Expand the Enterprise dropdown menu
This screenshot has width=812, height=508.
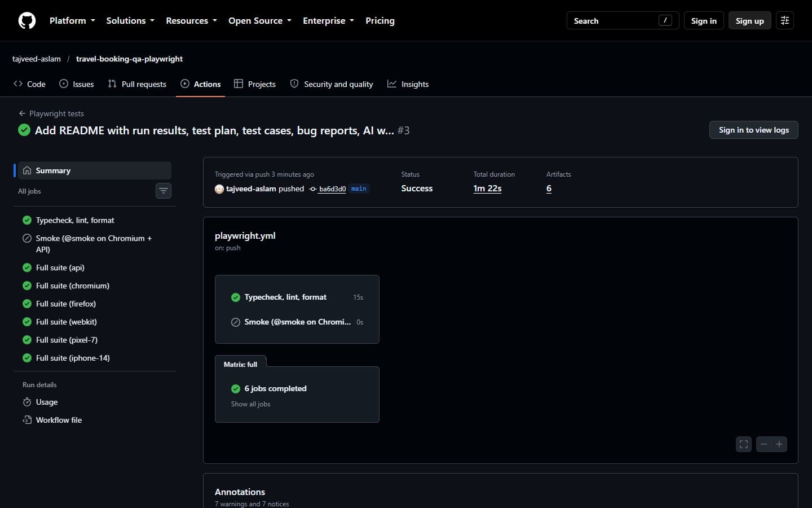click(x=328, y=20)
